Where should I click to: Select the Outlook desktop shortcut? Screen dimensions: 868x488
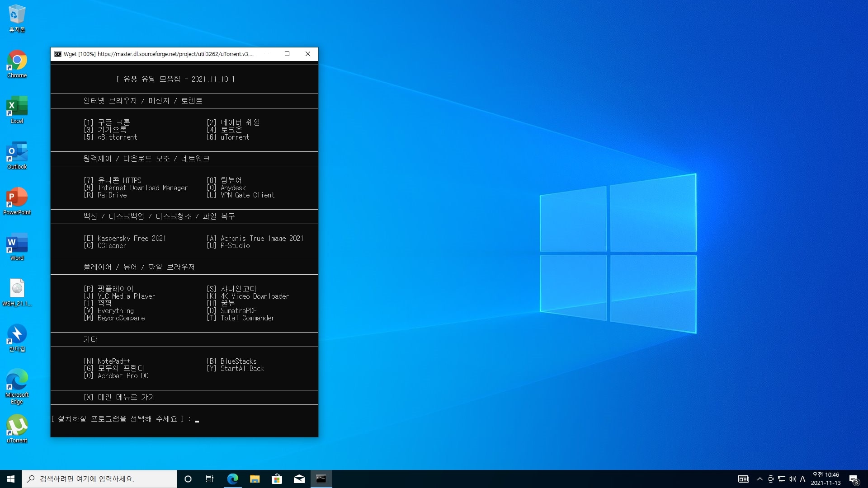point(17,155)
